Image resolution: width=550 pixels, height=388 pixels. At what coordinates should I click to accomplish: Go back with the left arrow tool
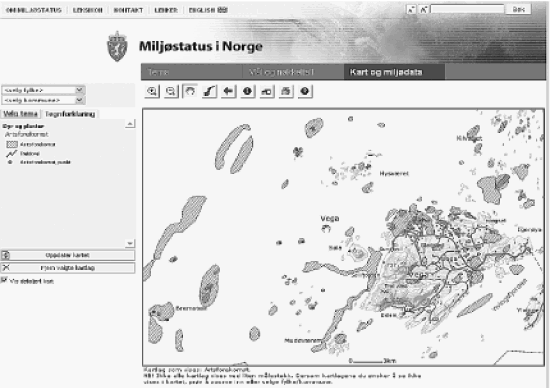228,92
